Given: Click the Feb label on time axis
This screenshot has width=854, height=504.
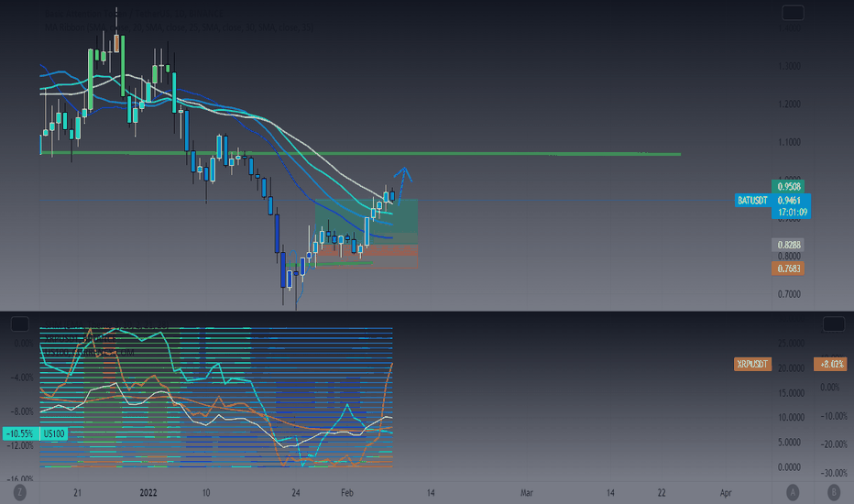Looking at the screenshot, I should [347, 493].
